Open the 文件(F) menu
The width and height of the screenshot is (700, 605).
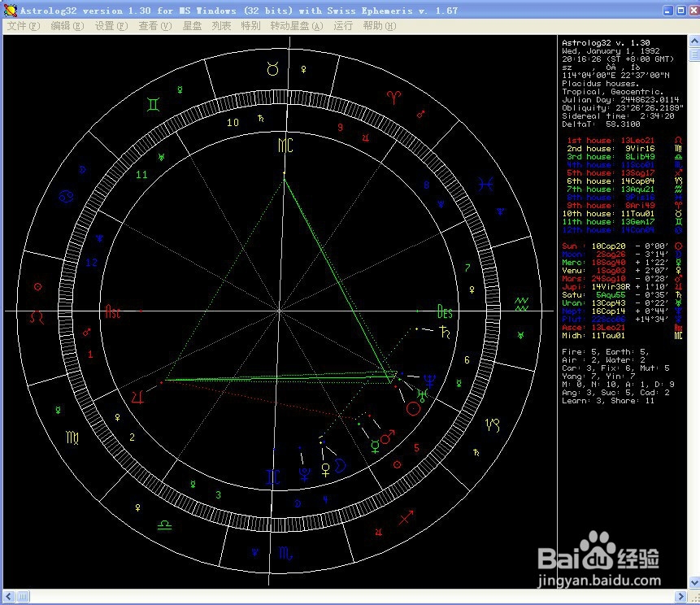pyautogui.click(x=24, y=26)
